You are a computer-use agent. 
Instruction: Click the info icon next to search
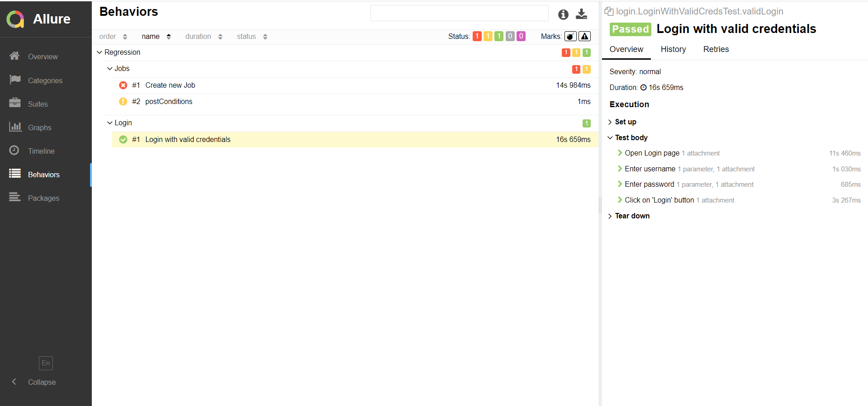[x=563, y=14]
